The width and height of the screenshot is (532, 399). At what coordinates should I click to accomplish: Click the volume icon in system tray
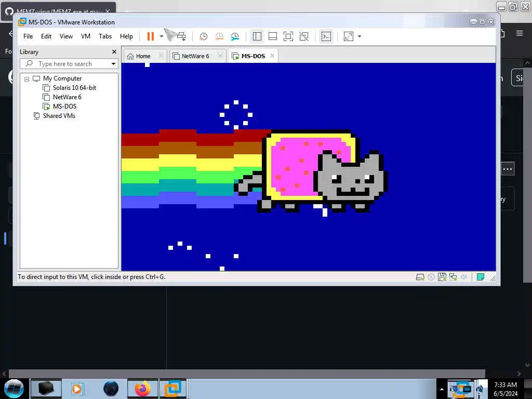click(x=480, y=389)
